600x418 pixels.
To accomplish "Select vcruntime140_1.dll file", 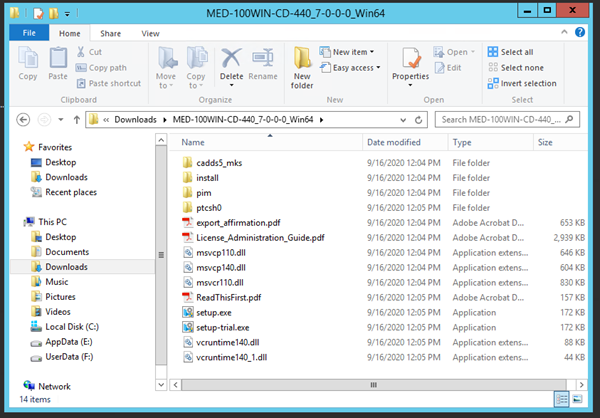I will tap(232, 357).
